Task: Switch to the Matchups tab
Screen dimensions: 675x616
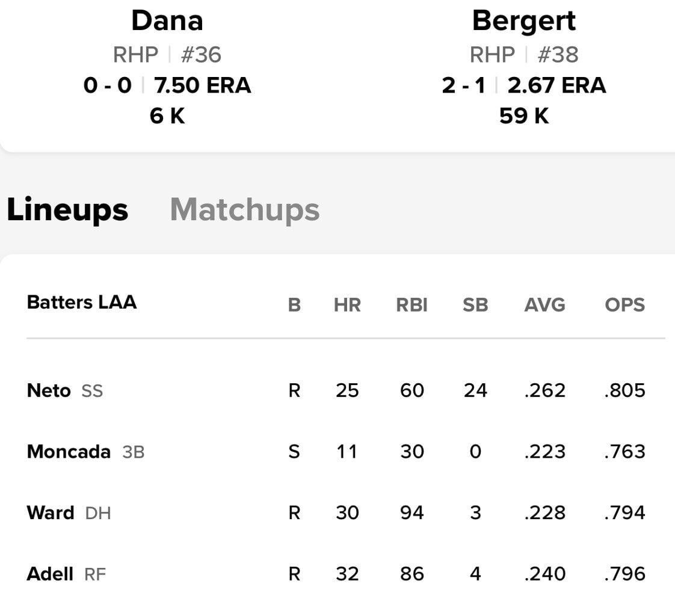Action: click(x=244, y=209)
